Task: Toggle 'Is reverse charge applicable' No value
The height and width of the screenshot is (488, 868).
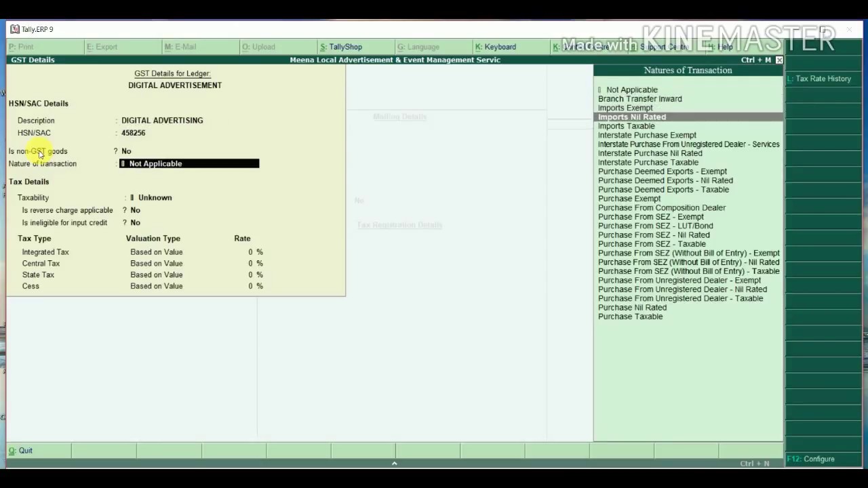Action: (x=135, y=210)
